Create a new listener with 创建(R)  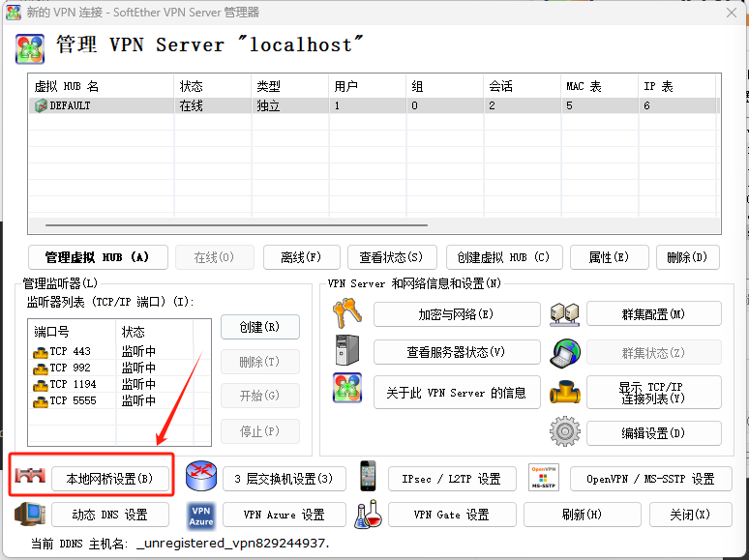coord(260,327)
